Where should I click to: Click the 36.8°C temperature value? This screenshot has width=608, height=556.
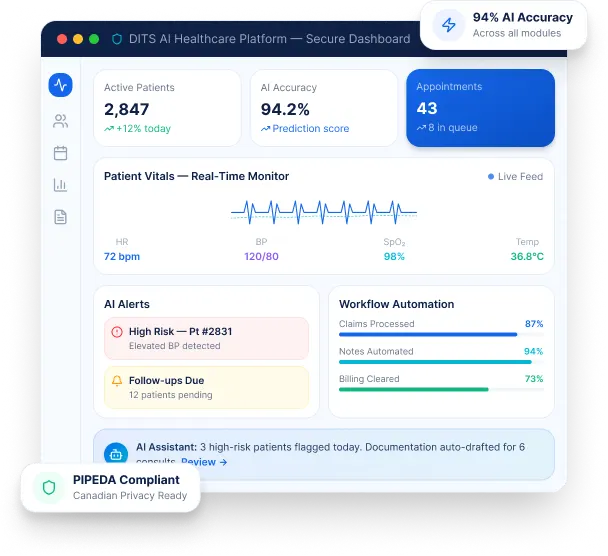coord(527,256)
